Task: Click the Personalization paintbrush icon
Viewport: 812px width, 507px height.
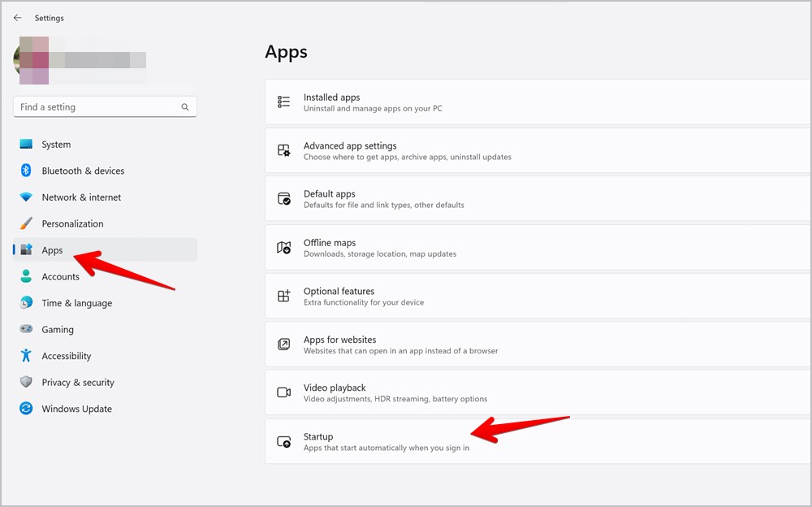Action: pos(26,223)
